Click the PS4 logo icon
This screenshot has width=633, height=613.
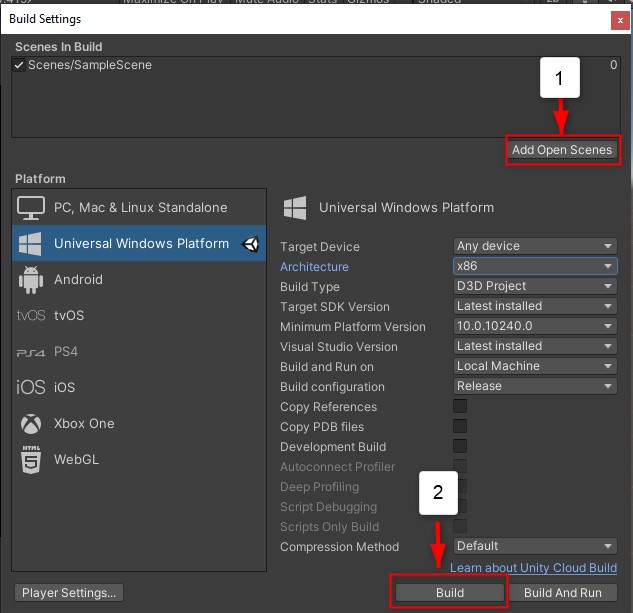(x=31, y=353)
